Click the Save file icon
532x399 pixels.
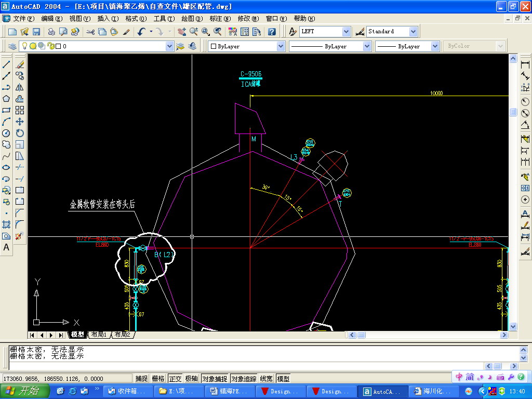point(36,32)
